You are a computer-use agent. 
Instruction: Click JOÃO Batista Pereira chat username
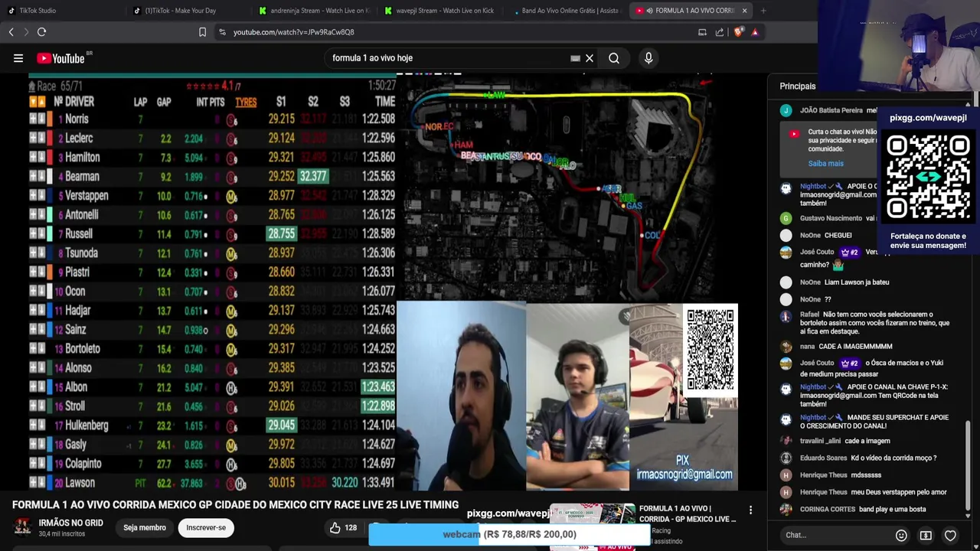click(831, 111)
